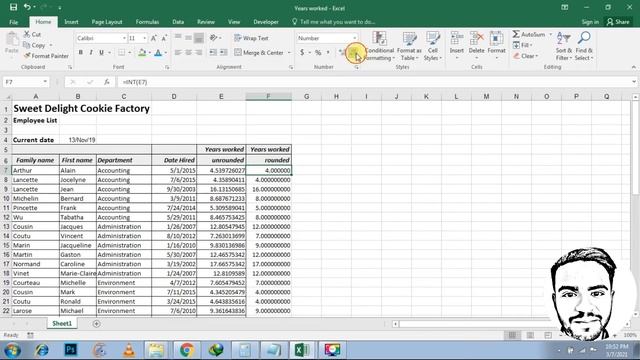The height and width of the screenshot is (360, 640).
Task: Switch to Normal view in status bar
Action: point(512,335)
